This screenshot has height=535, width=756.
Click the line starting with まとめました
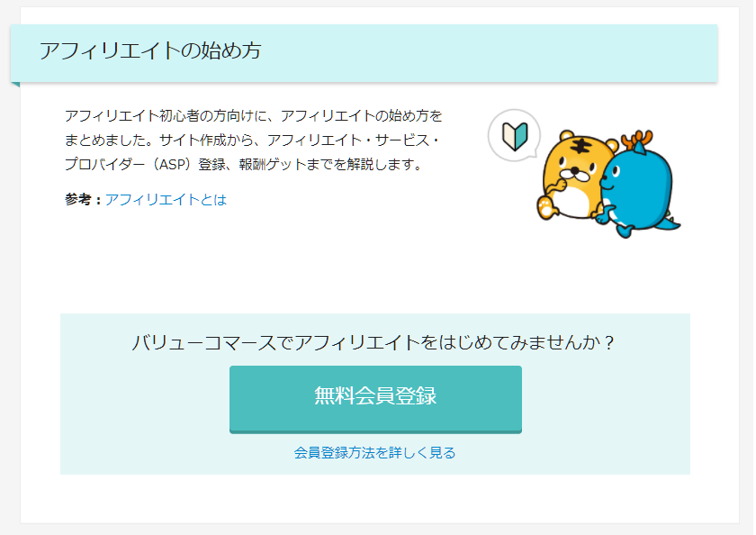click(252, 141)
